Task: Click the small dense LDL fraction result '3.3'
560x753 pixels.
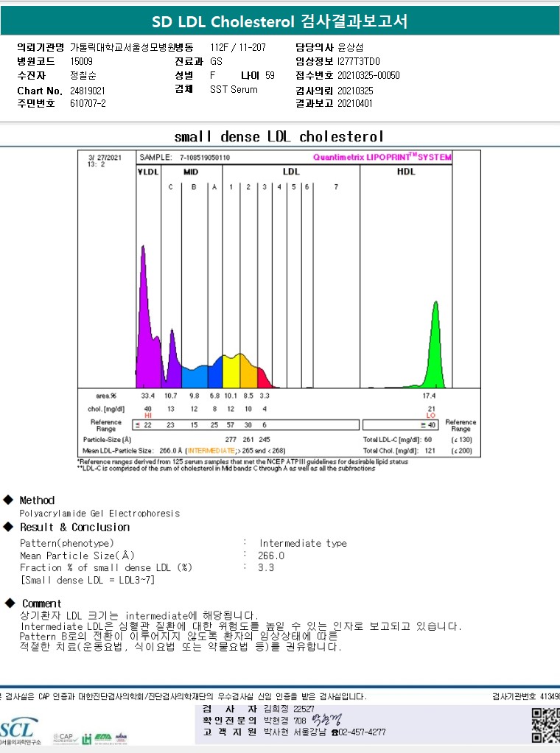Action: 266,567
